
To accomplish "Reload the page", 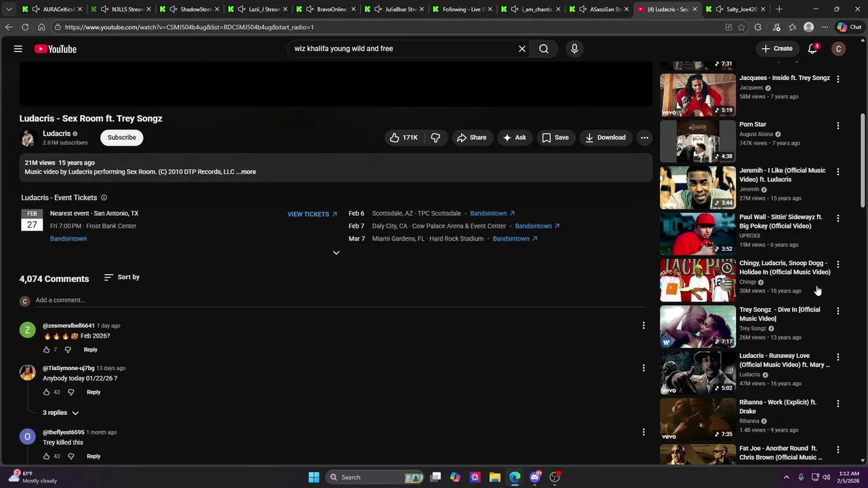I will point(25,27).
